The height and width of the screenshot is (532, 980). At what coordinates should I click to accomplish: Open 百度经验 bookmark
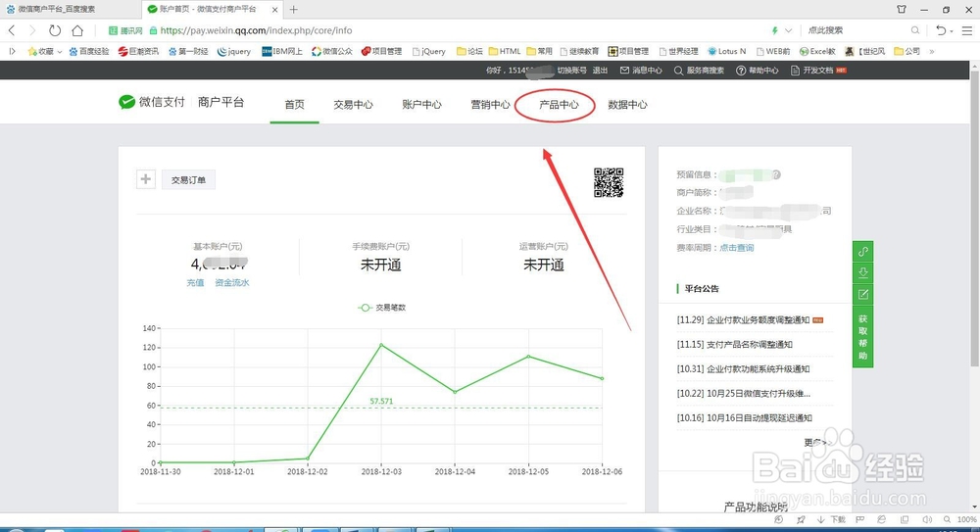coord(89,51)
